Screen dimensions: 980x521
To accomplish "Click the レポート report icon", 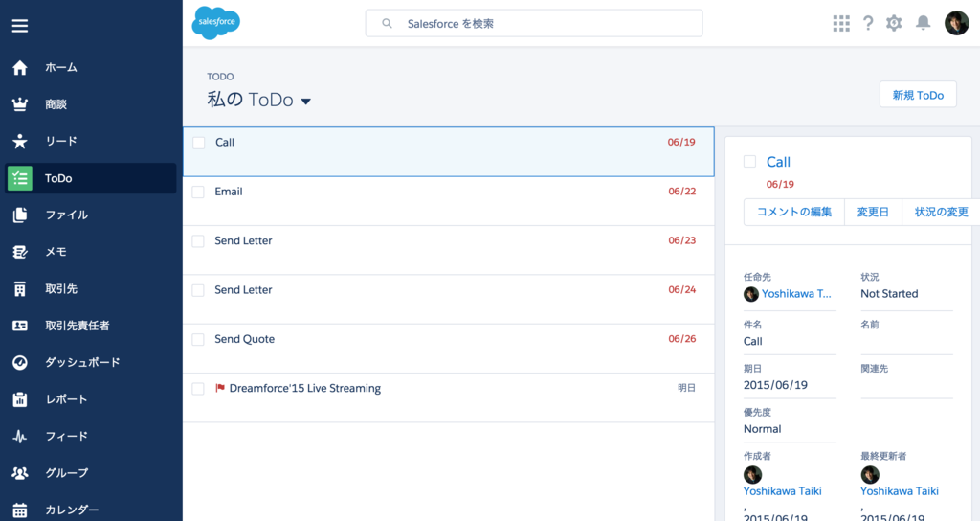I will (20, 399).
